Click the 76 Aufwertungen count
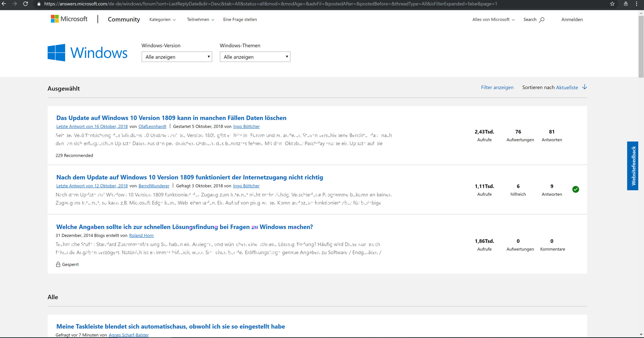Image resolution: width=644 pixels, height=338 pixels. [520, 135]
